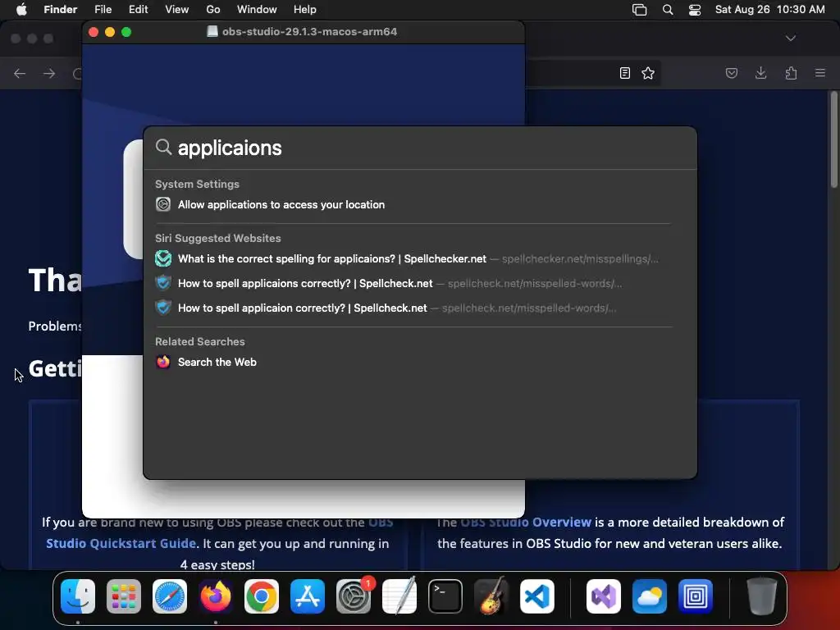Open 'How to spell applicaion correctly' result
The height and width of the screenshot is (630, 840).
pos(413,308)
